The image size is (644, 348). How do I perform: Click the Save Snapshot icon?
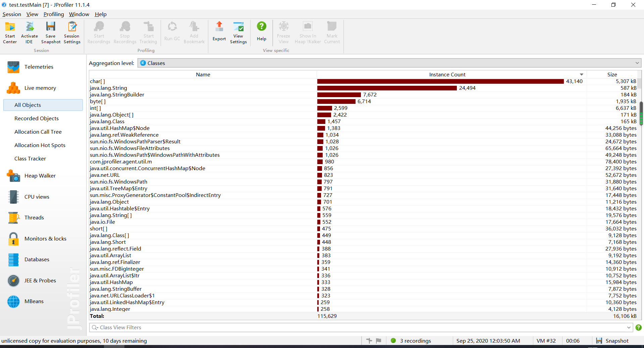51,32
